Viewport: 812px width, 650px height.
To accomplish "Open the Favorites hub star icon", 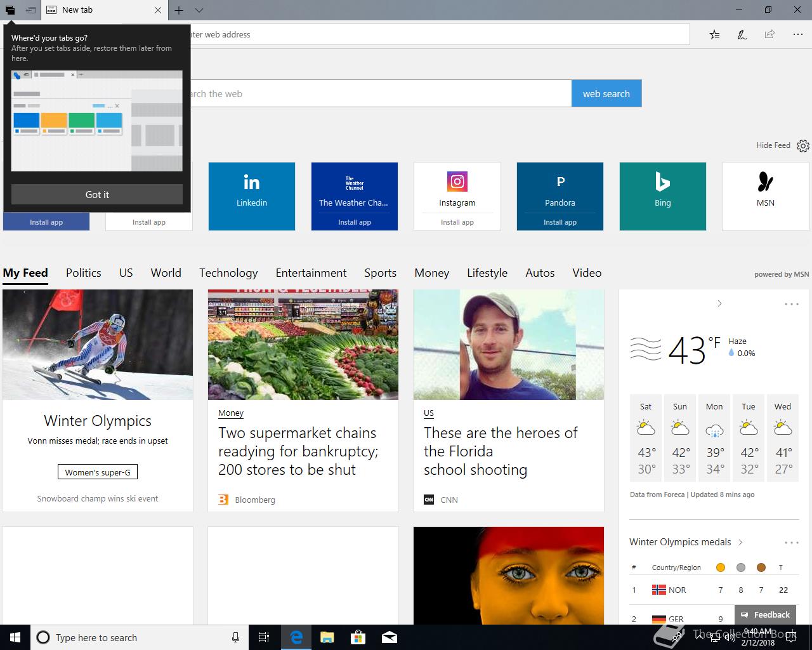I will [x=715, y=34].
